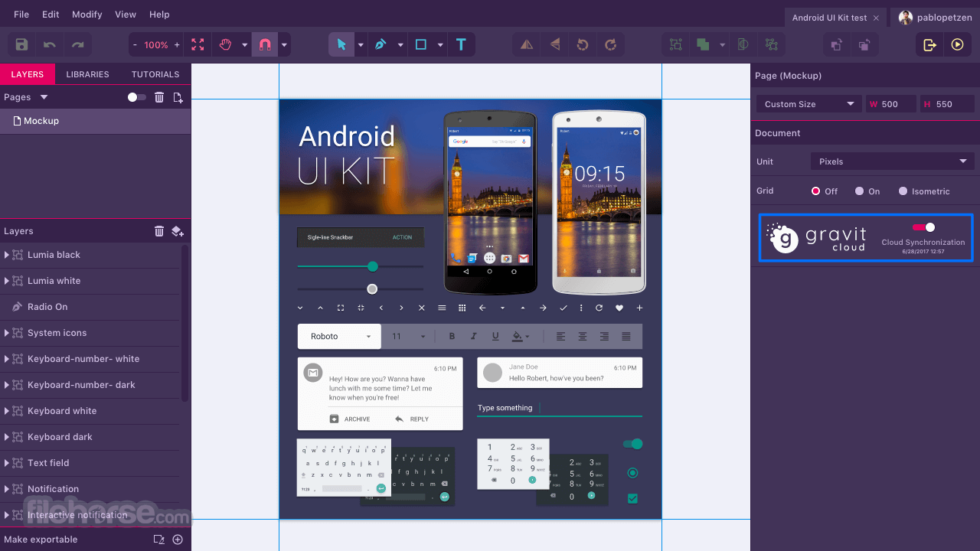Open the Edit menu

pyautogui.click(x=51, y=15)
